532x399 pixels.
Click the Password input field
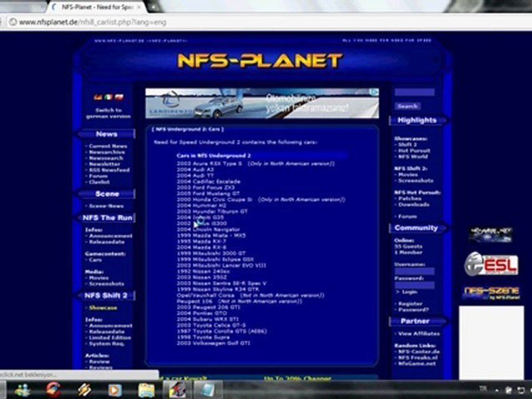(x=415, y=285)
